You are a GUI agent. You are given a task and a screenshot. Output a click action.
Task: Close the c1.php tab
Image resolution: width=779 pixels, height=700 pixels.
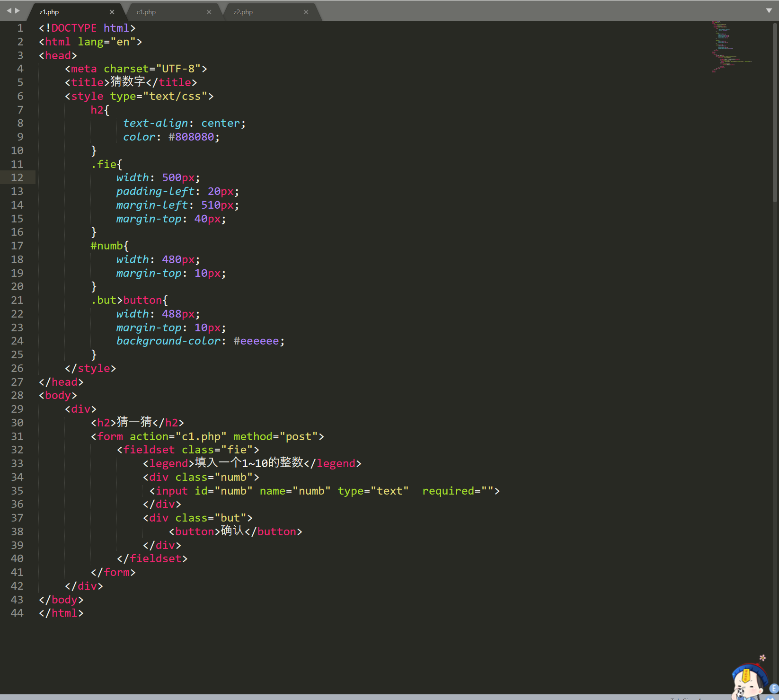click(209, 12)
